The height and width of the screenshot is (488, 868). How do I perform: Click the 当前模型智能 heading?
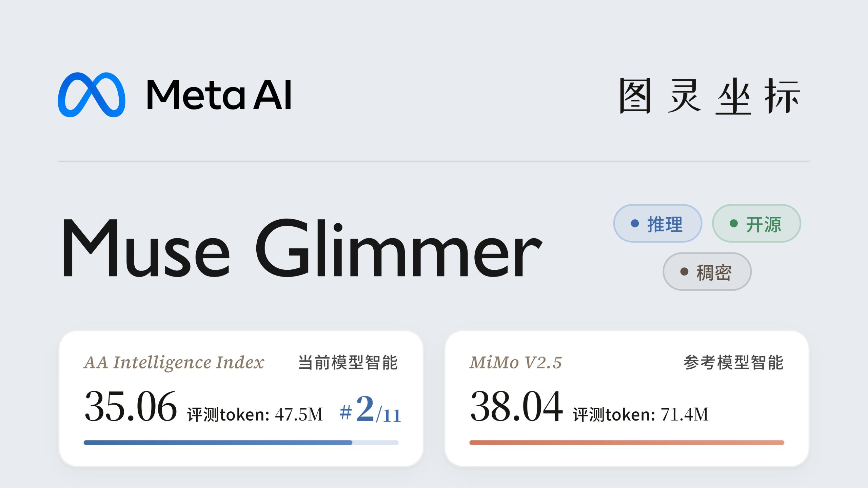tap(348, 363)
